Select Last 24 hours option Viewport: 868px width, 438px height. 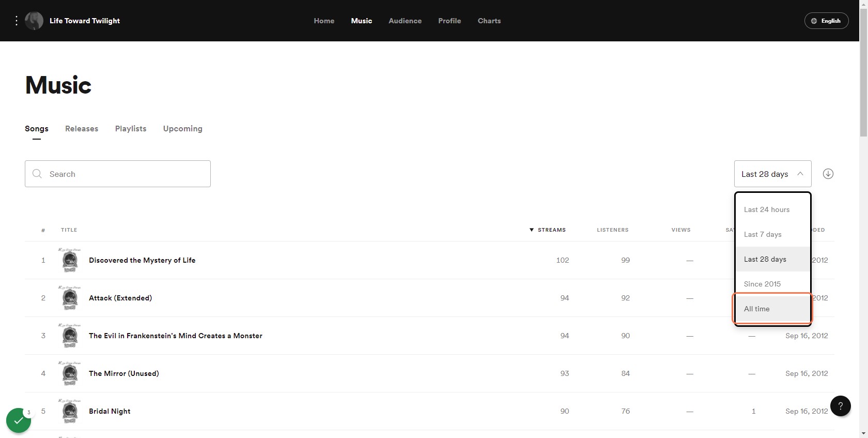tap(773, 209)
